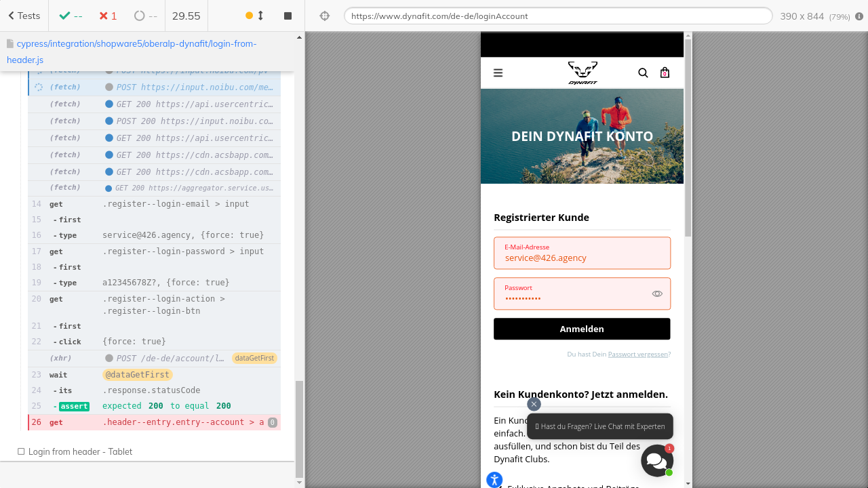Open the hamburger menu on Dynafit site

498,73
